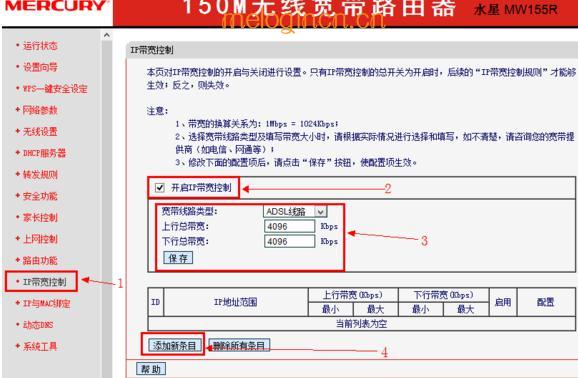Click 启用 column header
The width and height of the screenshot is (578, 378).
click(503, 302)
